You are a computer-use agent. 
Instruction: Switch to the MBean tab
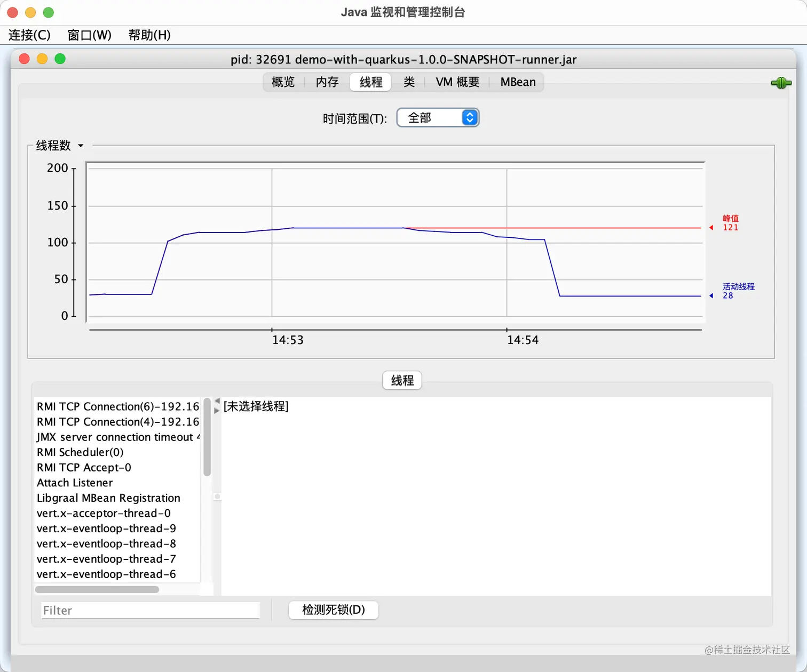tap(518, 82)
